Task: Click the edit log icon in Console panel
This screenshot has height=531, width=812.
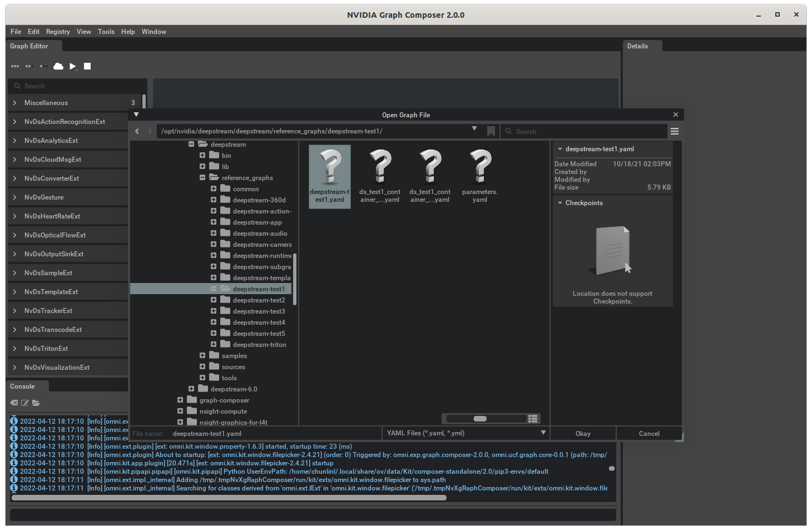Action: 25,403
